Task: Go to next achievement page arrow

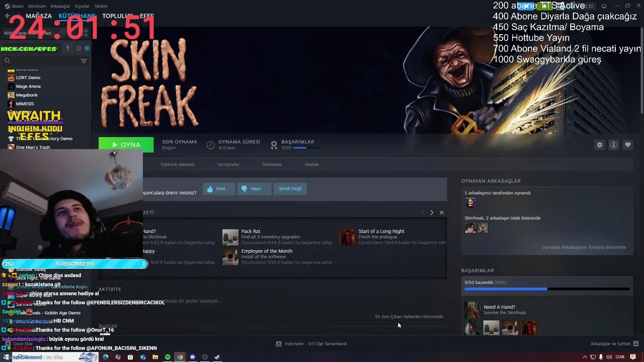Action: pos(432,213)
